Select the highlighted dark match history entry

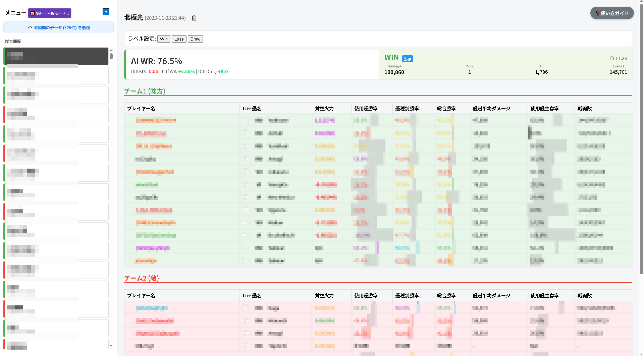pyautogui.click(x=56, y=56)
